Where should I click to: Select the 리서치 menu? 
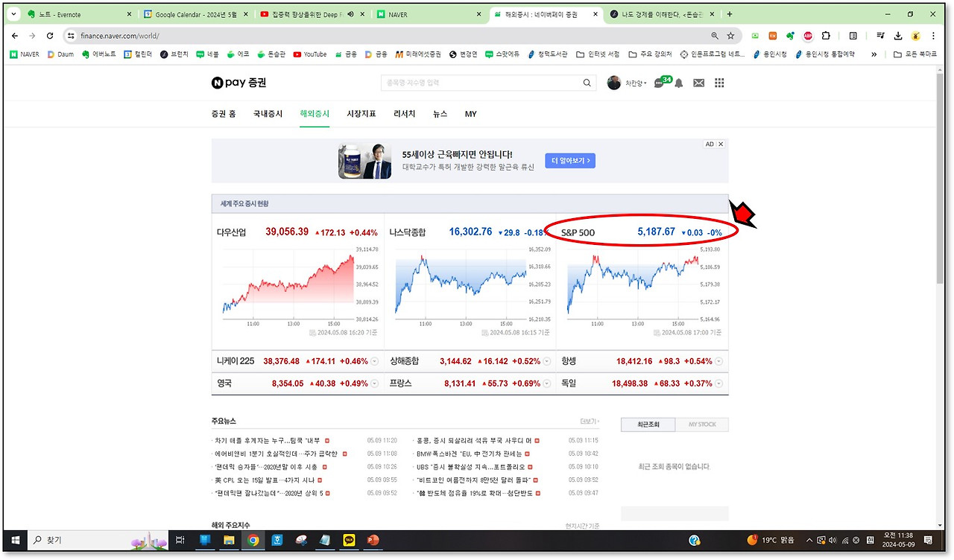(405, 114)
